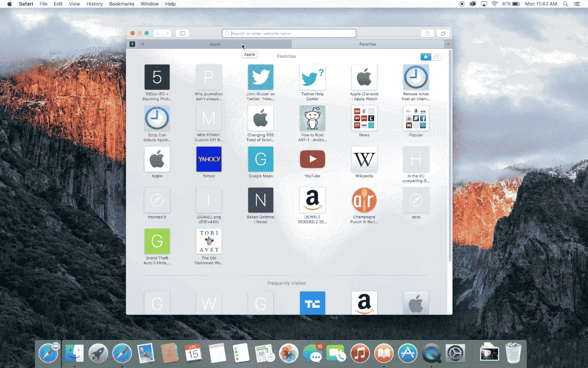Switch to Favorites star view
Viewport: 588px width, 368px height.
pyautogui.click(x=426, y=57)
